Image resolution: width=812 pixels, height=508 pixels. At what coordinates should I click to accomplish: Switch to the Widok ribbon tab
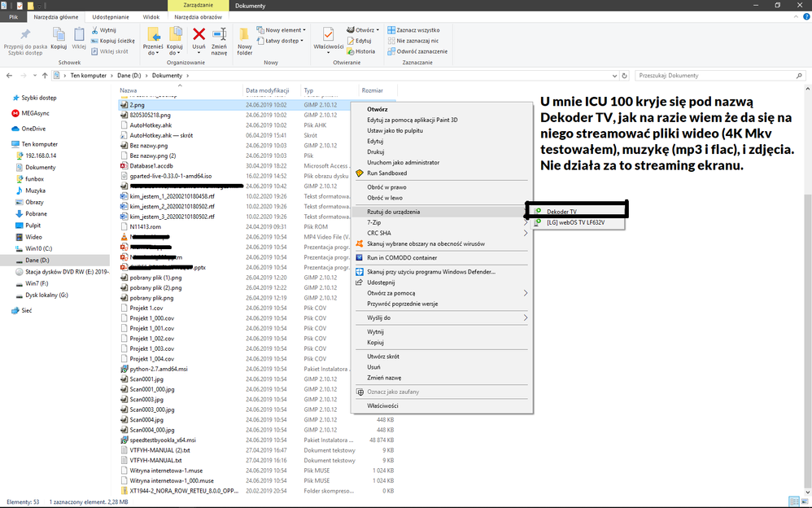point(151,16)
